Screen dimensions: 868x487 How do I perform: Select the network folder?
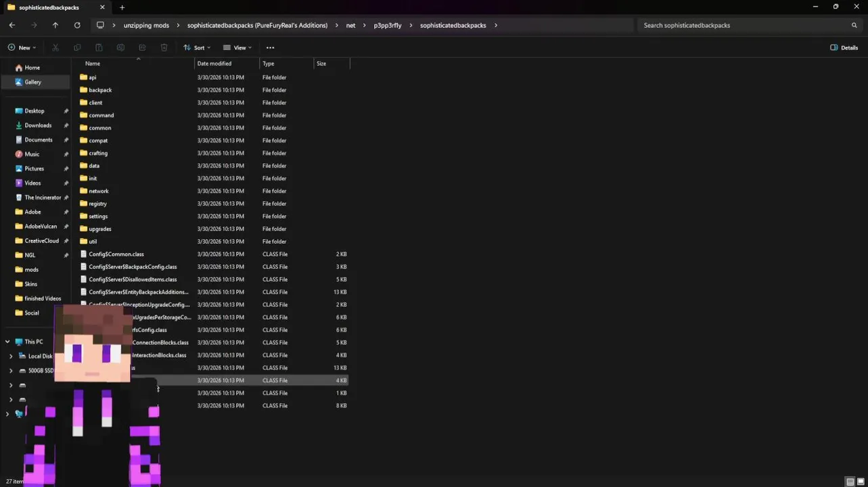pyautogui.click(x=98, y=191)
